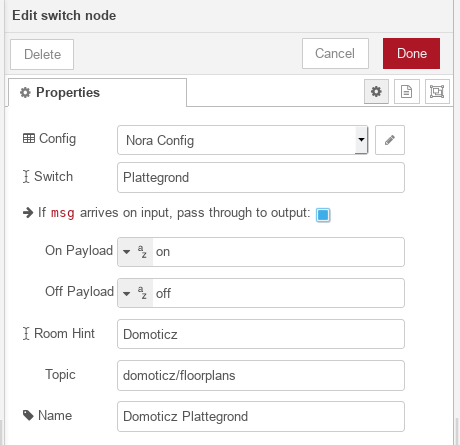460x445 pixels.
Task: Open node properties gear icon
Action: click(x=376, y=92)
